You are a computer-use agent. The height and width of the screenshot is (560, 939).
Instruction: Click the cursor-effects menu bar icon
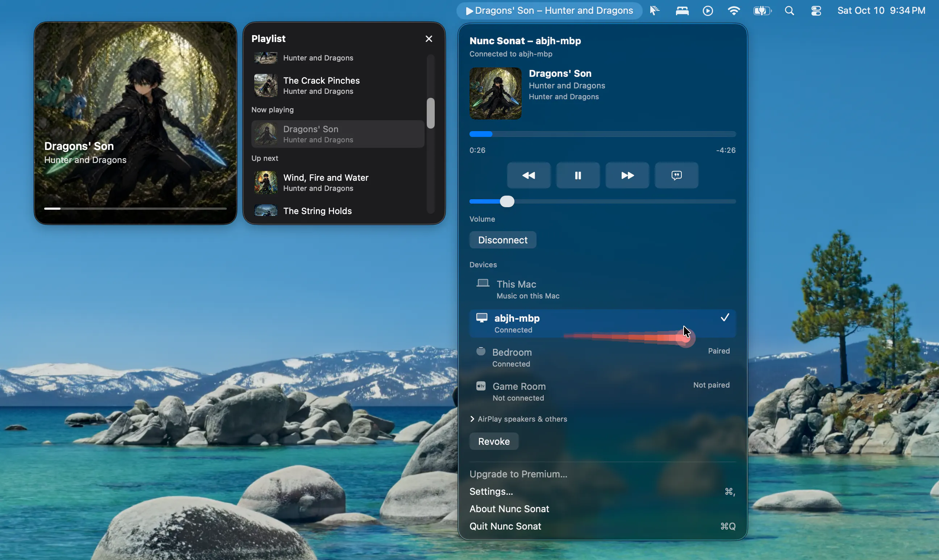(x=654, y=11)
